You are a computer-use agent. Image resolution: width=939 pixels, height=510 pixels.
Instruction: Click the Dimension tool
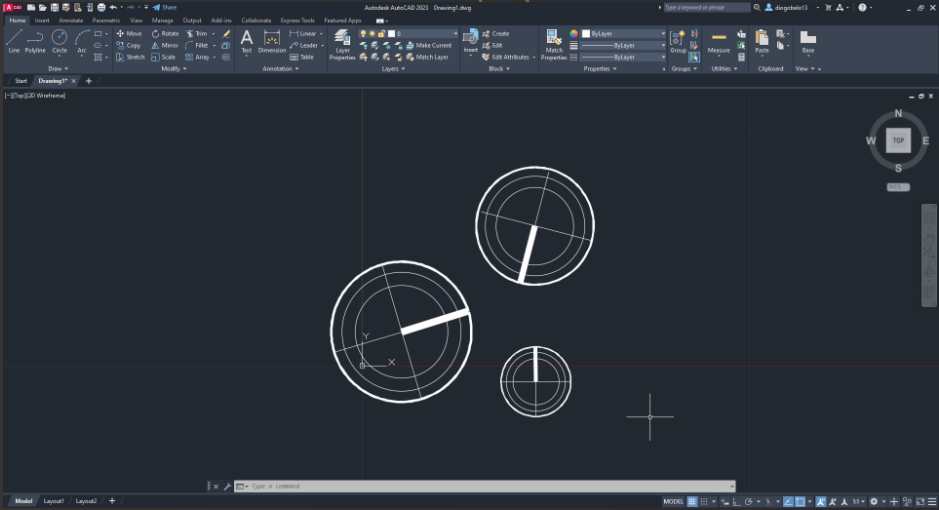tap(271, 41)
